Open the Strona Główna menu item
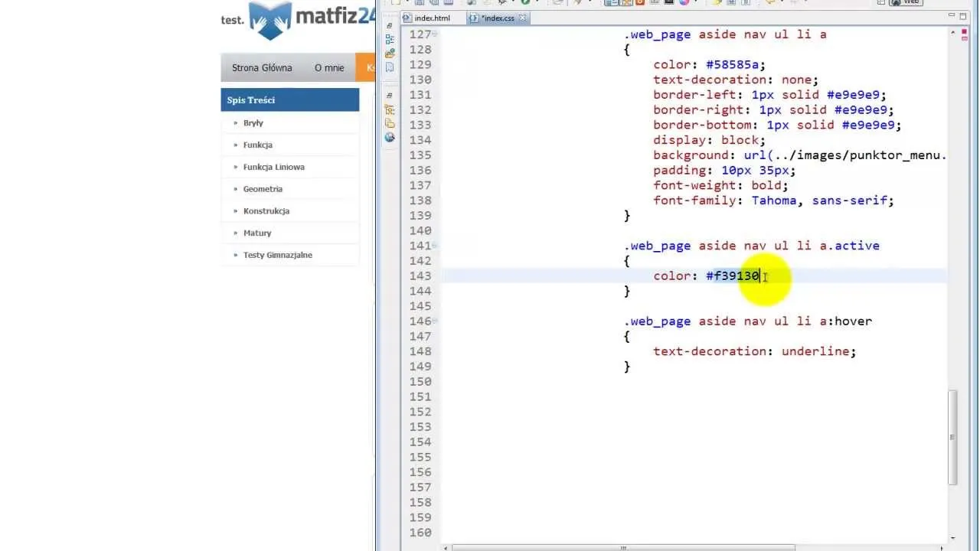 tap(262, 67)
